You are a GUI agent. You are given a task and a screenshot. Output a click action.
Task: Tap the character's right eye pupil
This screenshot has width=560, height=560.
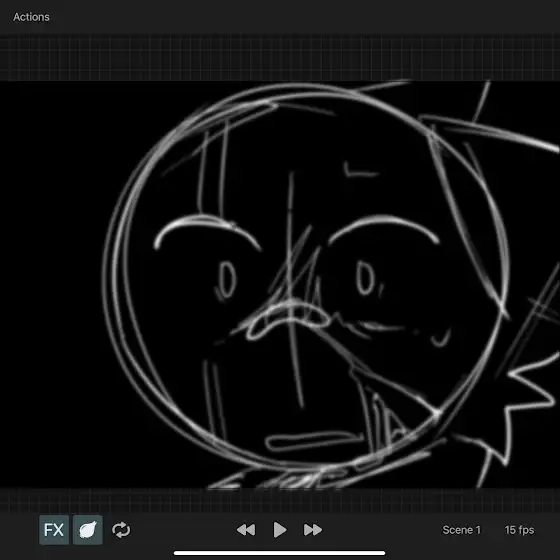[365, 279]
